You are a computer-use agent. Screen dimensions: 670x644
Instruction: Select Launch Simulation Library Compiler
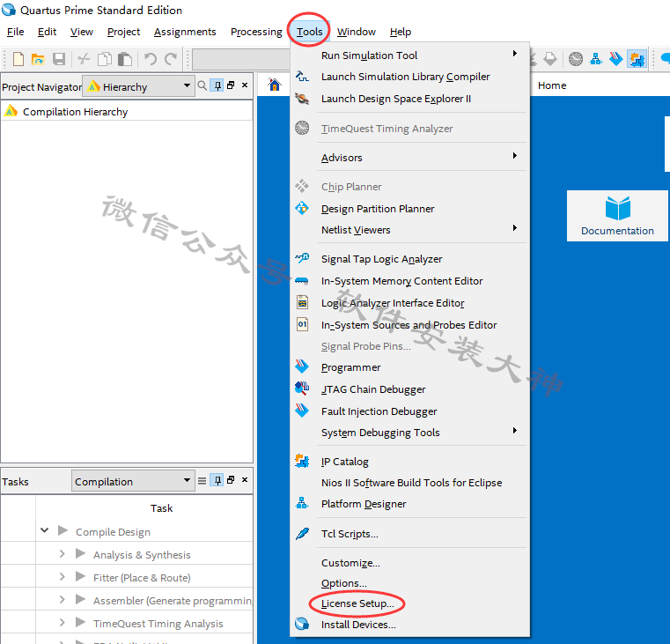(409, 77)
